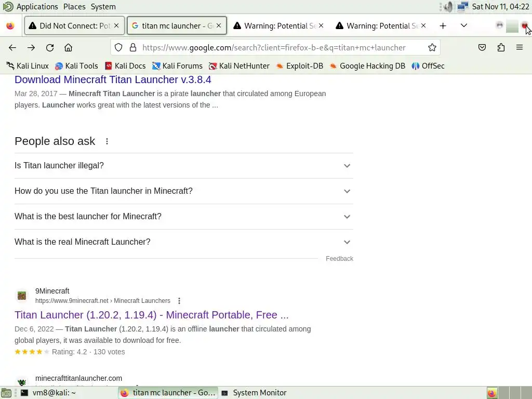This screenshot has height=399, width=532.
Task: Switch to last Warning: Potential Security tab
Action: point(381,26)
